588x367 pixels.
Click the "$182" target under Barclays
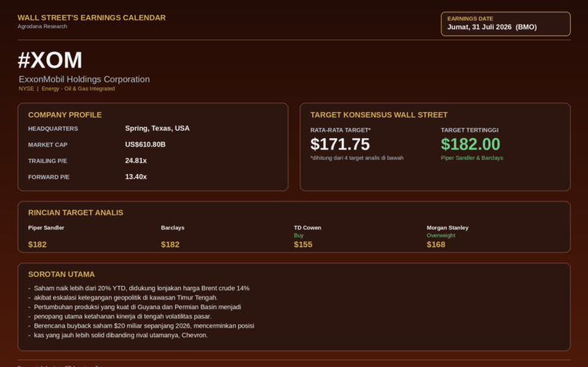(170, 245)
